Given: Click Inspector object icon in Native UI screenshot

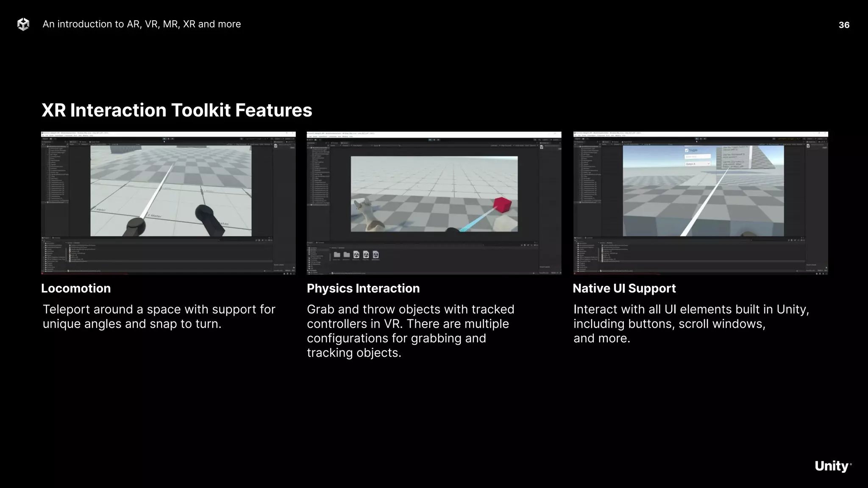Looking at the screenshot, I should click(808, 146).
